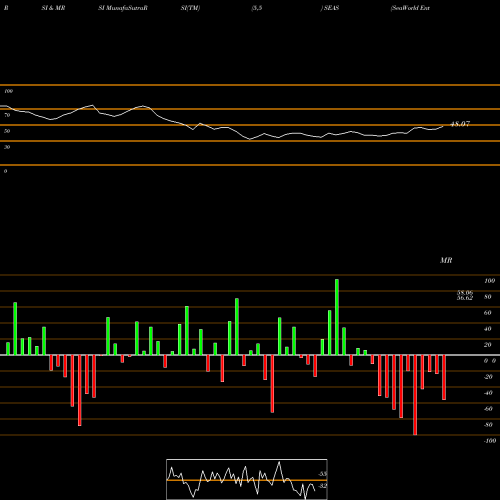Click the MR axis label '-100'
This screenshot has height=500, width=500.
pos(490,441)
